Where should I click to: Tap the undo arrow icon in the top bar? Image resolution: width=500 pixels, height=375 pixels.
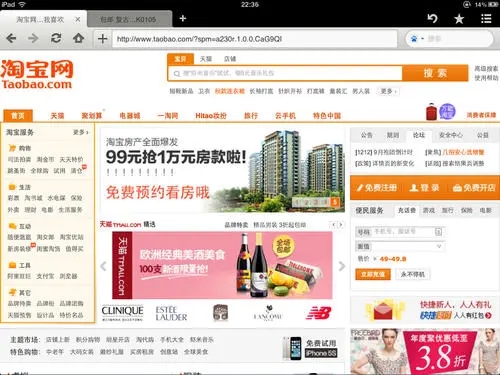click(x=433, y=18)
